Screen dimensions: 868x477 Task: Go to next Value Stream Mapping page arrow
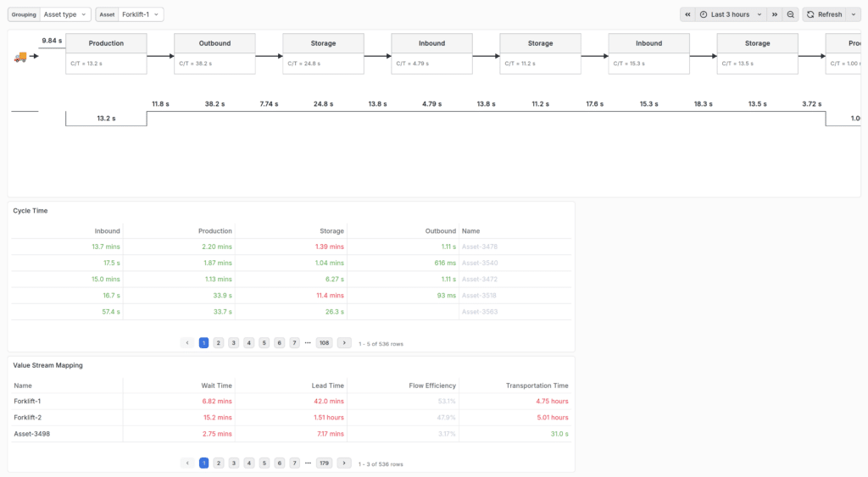tap(344, 463)
